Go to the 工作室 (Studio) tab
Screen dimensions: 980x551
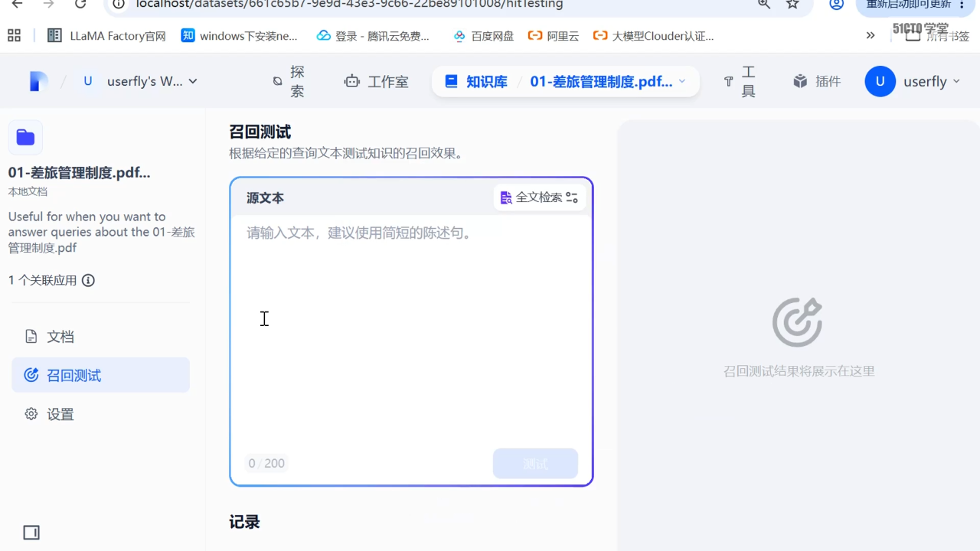(377, 81)
